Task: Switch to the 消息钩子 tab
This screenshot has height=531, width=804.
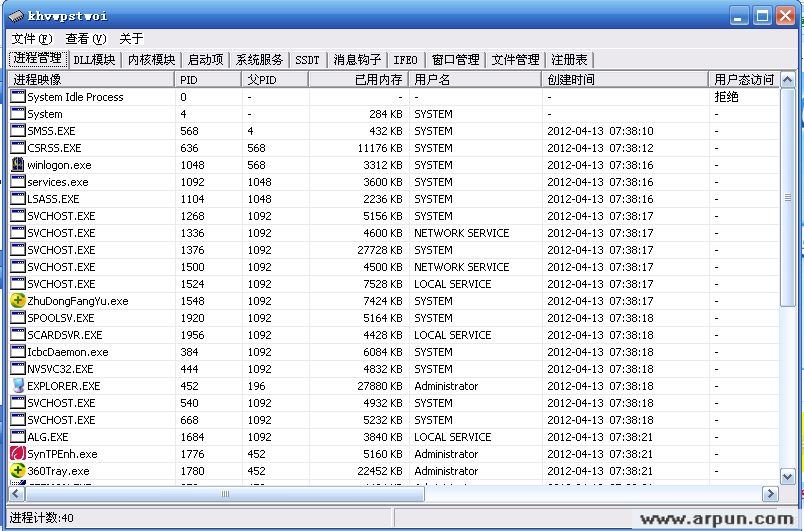Action: 357,60
